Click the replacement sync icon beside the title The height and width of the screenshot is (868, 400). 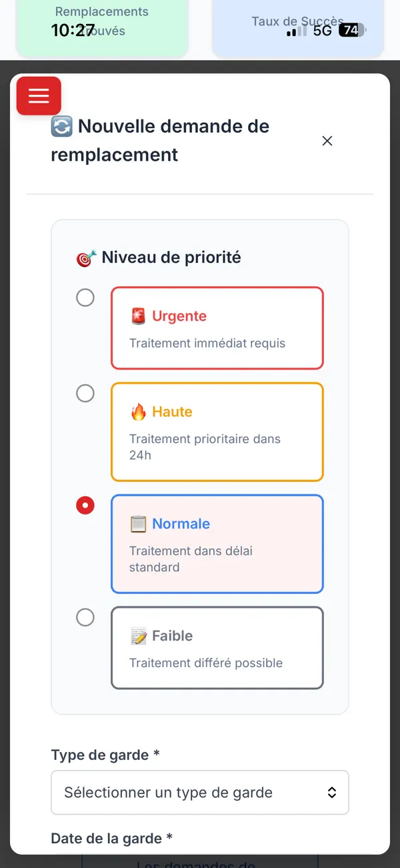(61, 126)
